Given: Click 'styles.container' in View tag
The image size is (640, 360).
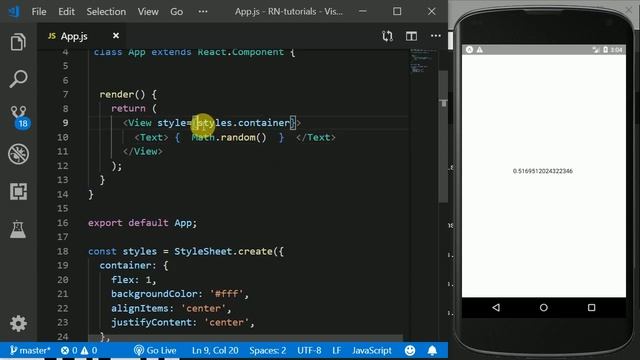Looking at the screenshot, I should (x=244, y=123).
